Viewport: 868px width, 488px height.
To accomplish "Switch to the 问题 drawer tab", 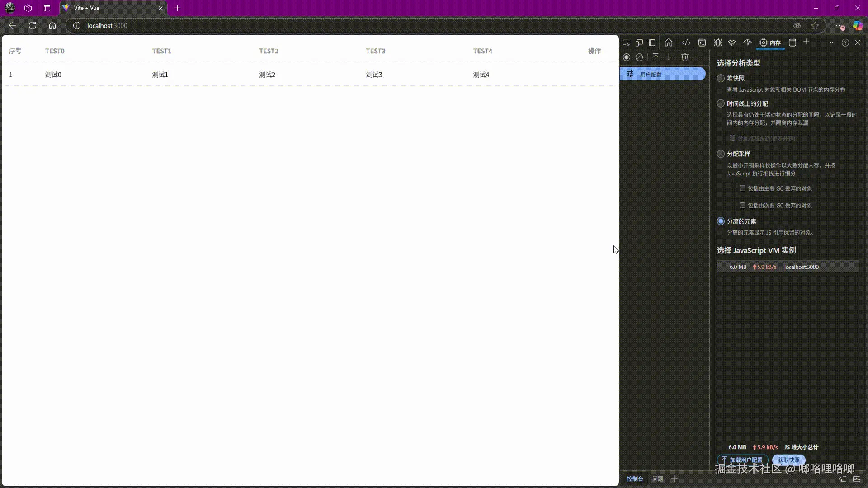I will tap(658, 479).
